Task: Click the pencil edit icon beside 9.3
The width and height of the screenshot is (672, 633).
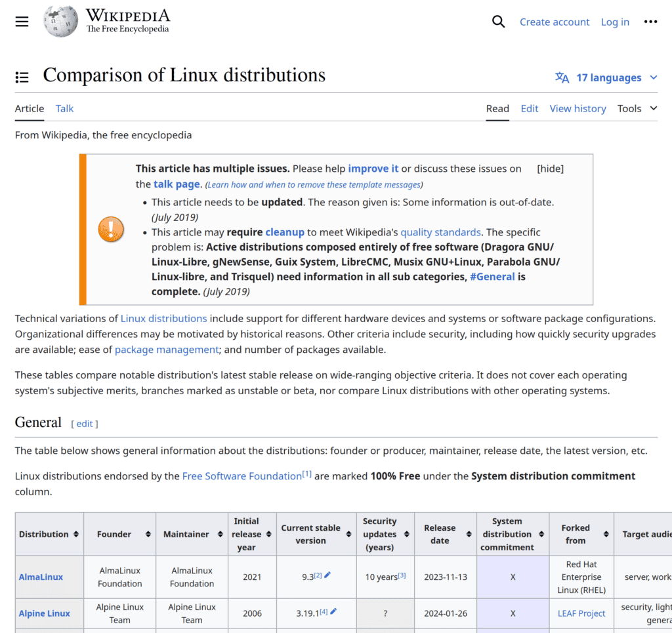Action: click(x=327, y=575)
